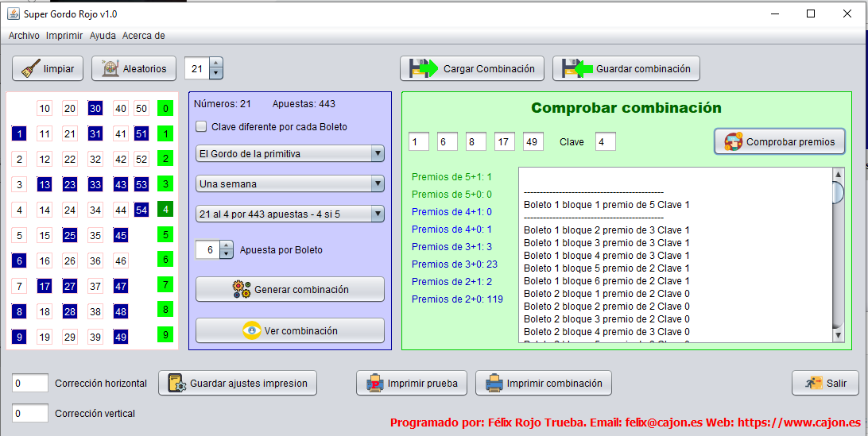Image resolution: width=868 pixels, height=436 pixels.
Task: Click 'Boleto 1 bloque 1 premio de 5 Clave 1'
Action: tap(606, 205)
